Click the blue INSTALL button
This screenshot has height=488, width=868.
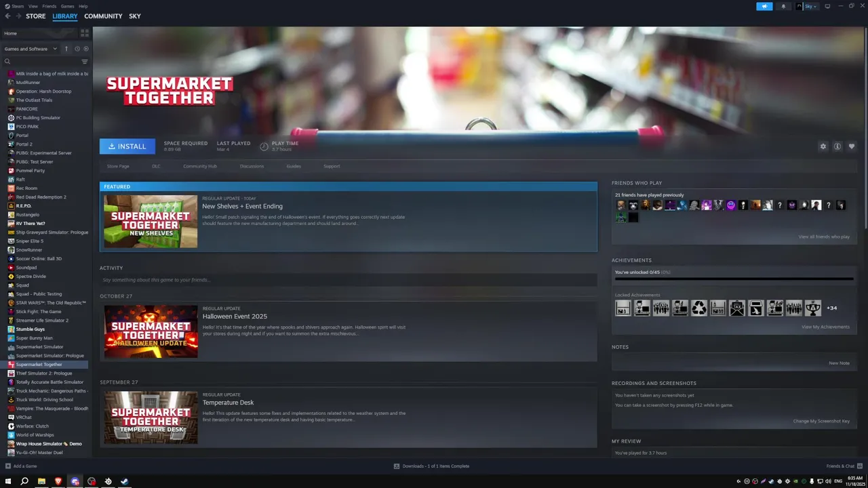coord(127,146)
